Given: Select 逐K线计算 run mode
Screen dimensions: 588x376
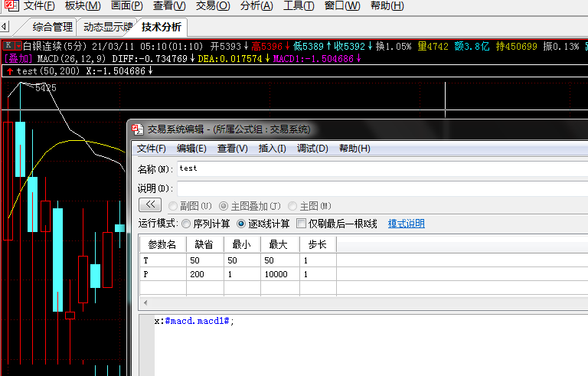Looking at the screenshot, I should 241,224.
